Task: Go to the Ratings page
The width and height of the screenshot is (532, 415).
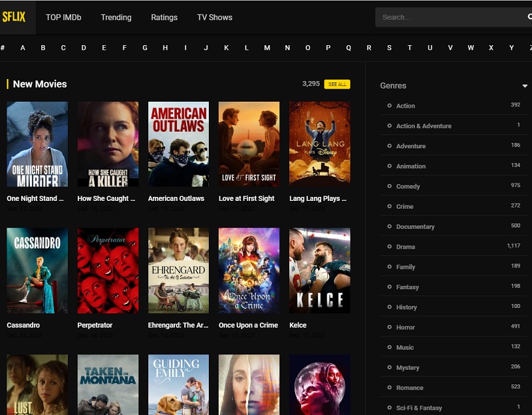Action: [x=164, y=17]
